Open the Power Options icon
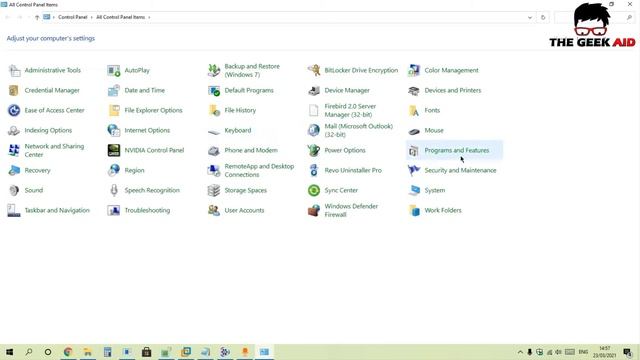 click(x=314, y=150)
